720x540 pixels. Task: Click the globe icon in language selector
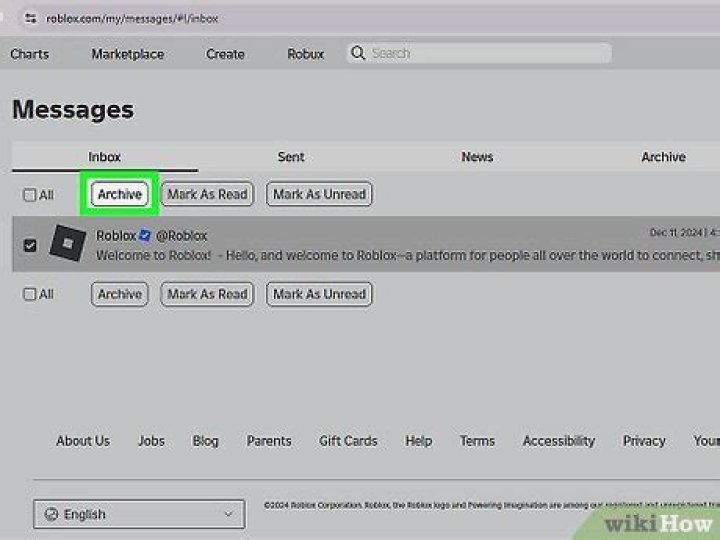click(x=51, y=515)
